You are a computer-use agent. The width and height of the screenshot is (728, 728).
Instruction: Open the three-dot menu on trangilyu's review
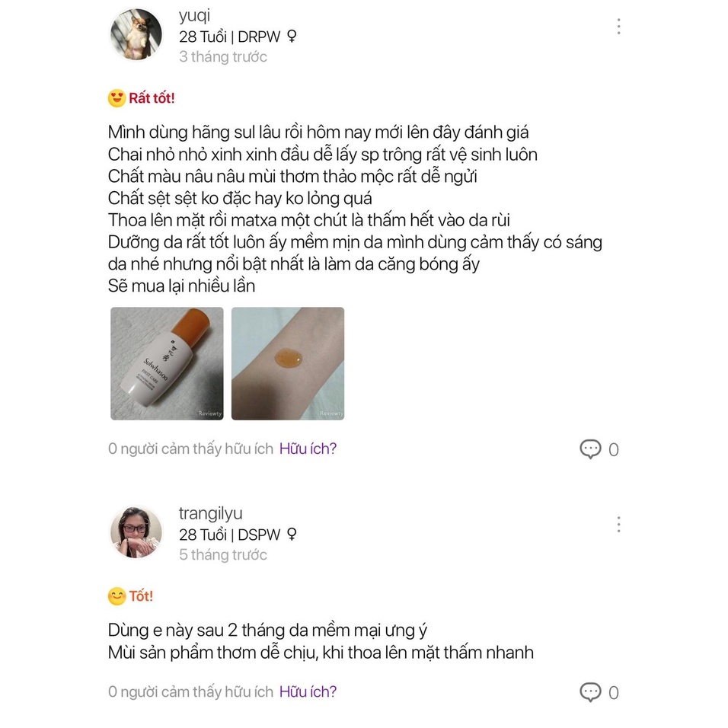[618, 525]
